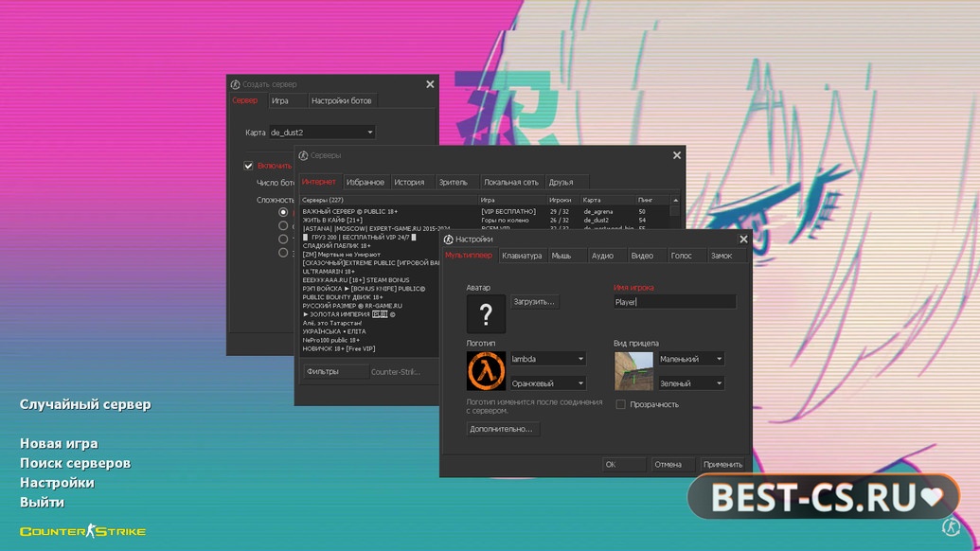The image size is (980, 551).
Task: Click the Фильтры button
Action: [x=335, y=372]
